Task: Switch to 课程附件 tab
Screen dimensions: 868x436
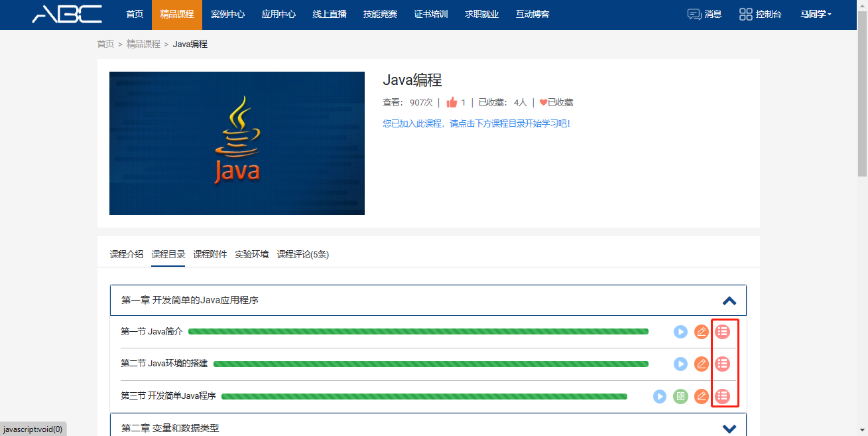Action: point(210,254)
